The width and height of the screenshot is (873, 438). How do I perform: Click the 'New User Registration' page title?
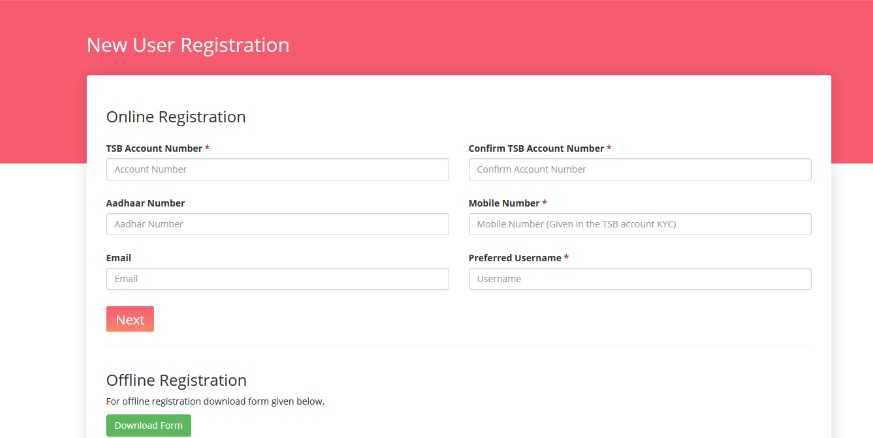[x=188, y=45]
